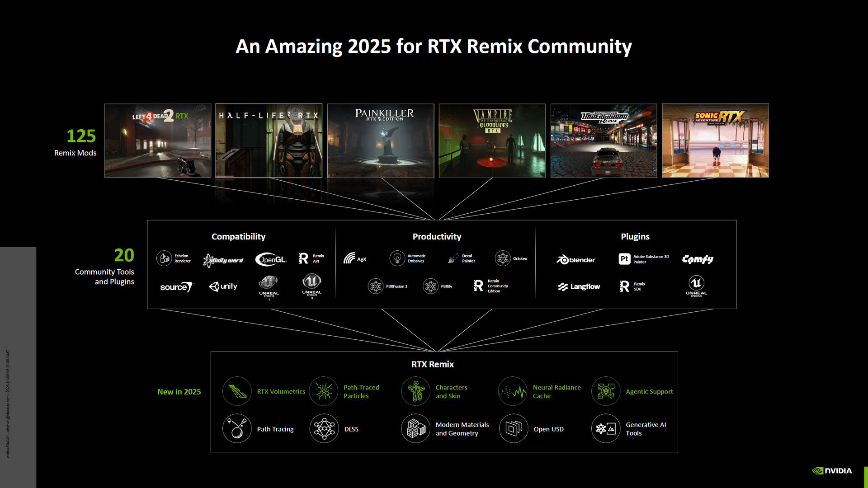The width and height of the screenshot is (868, 488).
Task: Select the Painkiller RTX Edition image
Action: tap(380, 141)
